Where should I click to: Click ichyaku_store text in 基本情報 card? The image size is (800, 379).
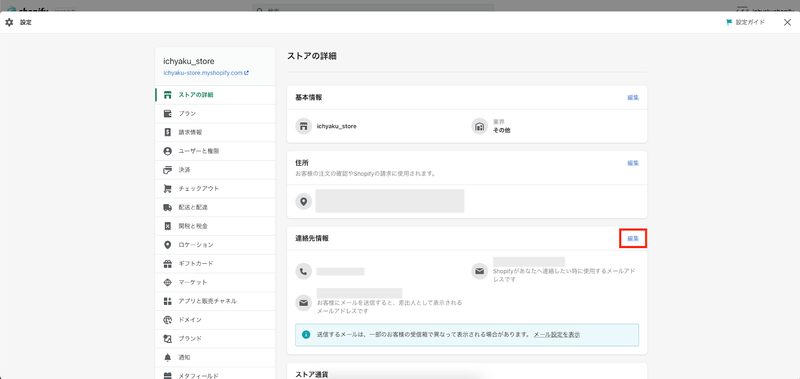337,126
